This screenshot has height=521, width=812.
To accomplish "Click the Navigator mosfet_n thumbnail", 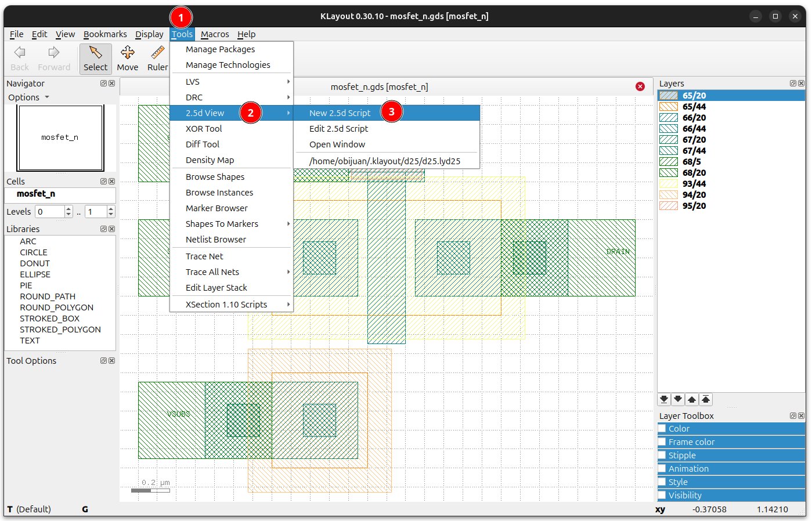I will coord(61,138).
